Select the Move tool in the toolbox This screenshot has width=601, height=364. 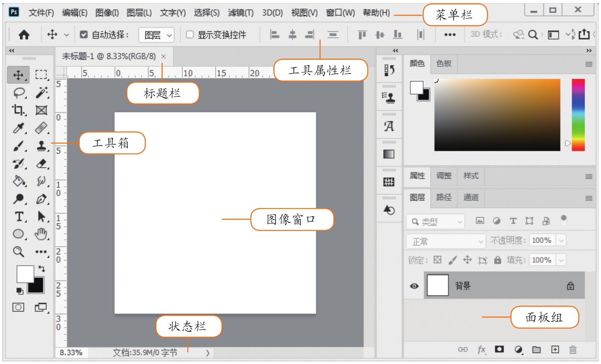18,75
